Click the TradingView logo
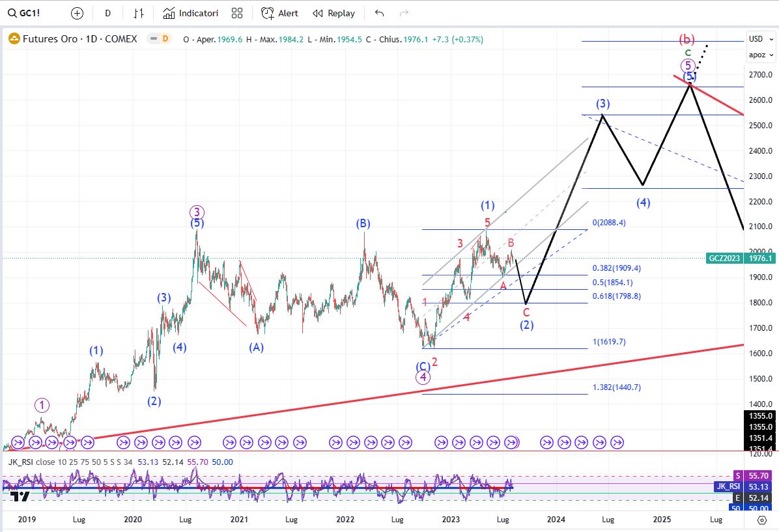This screenshot has height=532, width=779. click(20, 496)
